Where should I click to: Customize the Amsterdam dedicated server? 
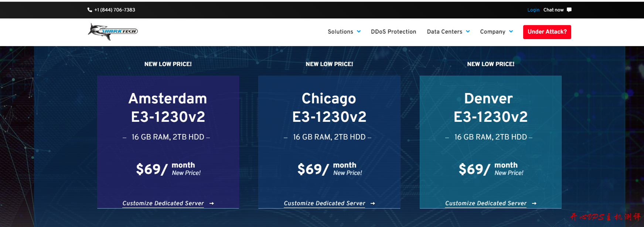pyautogui.click(x=163, y=203)
